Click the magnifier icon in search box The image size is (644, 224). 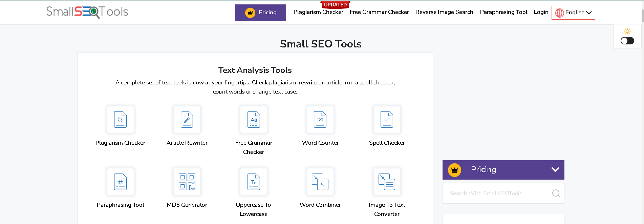556,193
